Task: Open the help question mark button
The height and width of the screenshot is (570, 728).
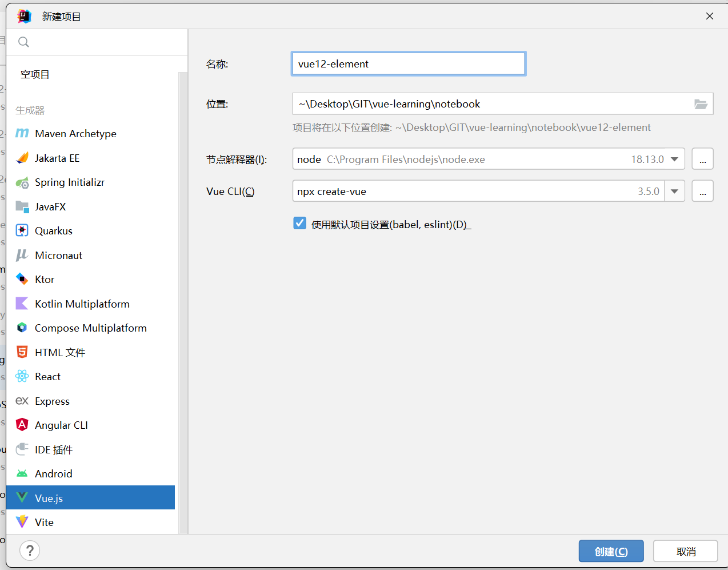Action: coord(30,551)
